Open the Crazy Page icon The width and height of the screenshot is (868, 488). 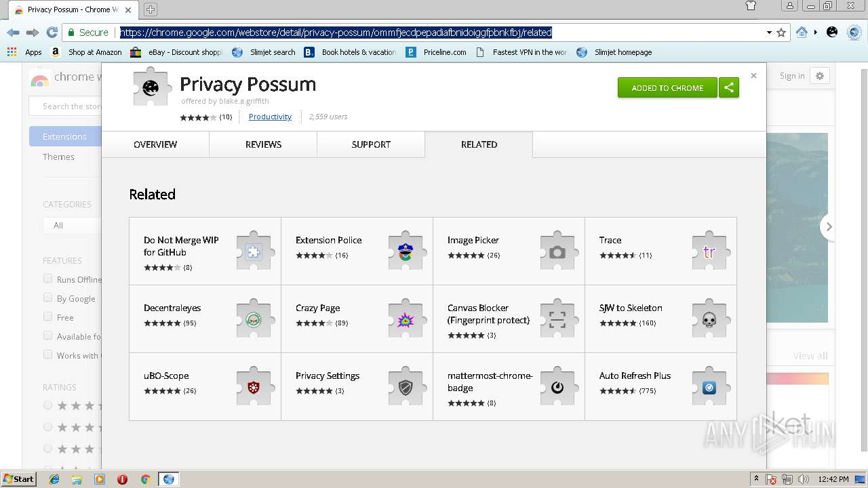tap(406, 319)
